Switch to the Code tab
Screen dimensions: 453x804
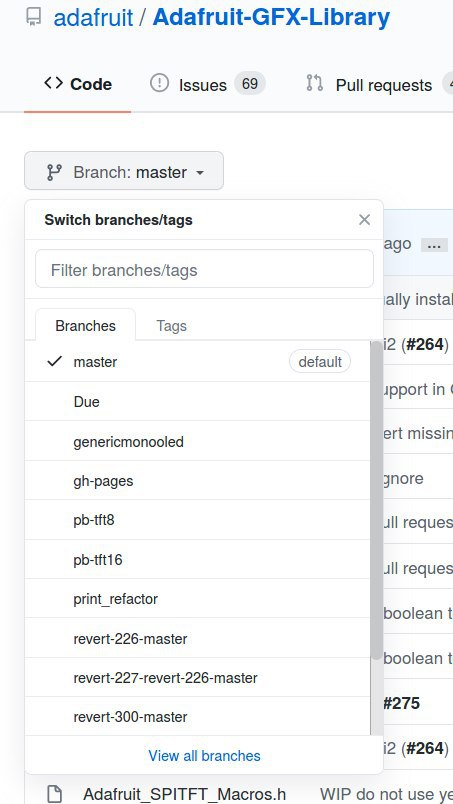click(x=77, y=84)
